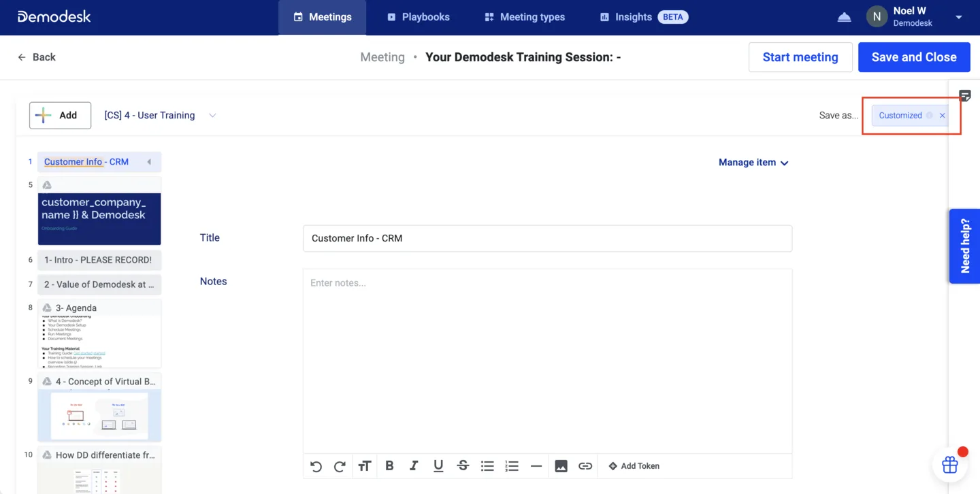Toggle underline formatting
The height and width of the screenshot is (494, 980).
(438, 466)
